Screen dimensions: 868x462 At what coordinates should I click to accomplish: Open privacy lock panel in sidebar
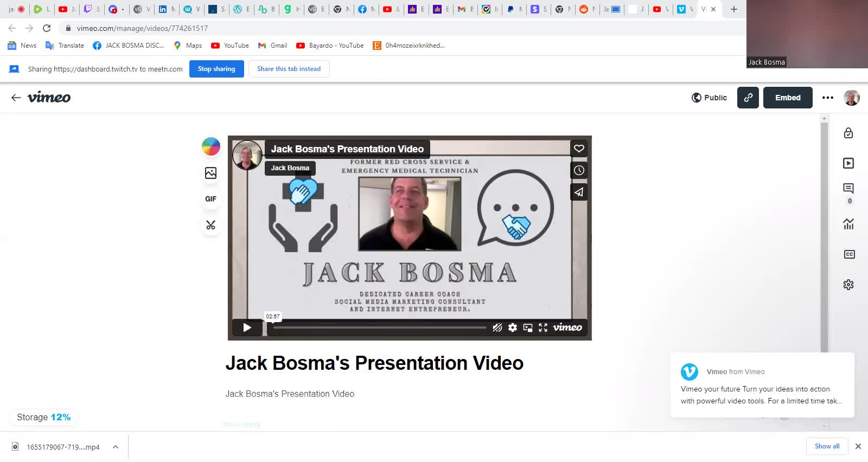pos(848,133)
